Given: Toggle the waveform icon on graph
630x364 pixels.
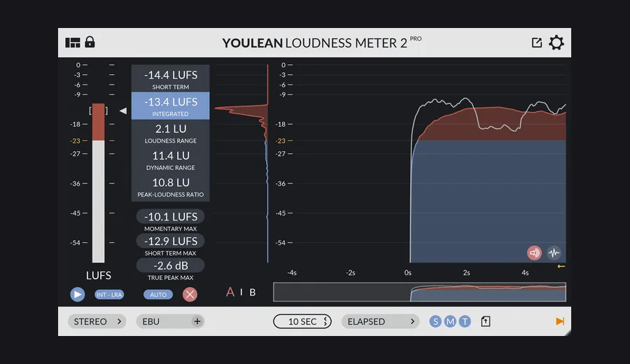Looking at the screenshot, I should coord(554,253).
